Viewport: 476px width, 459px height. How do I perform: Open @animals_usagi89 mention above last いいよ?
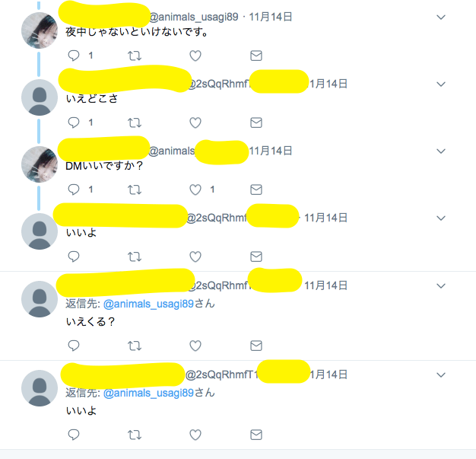148,393
